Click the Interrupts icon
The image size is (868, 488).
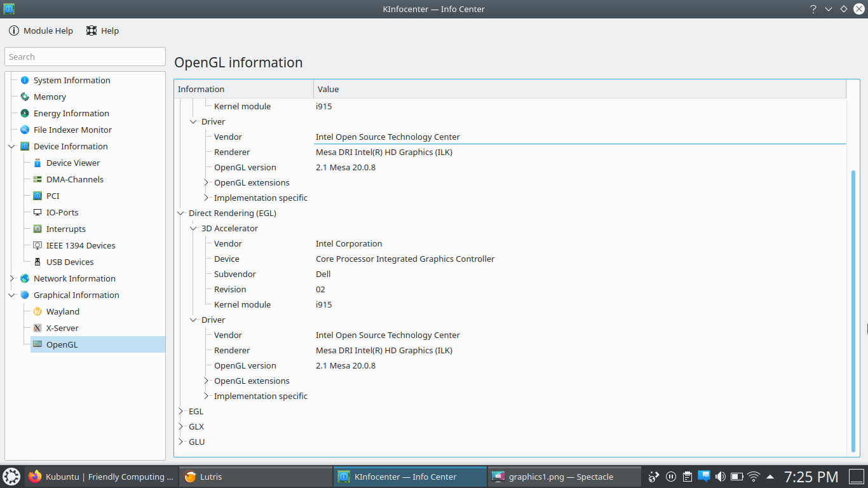[37, 229]
